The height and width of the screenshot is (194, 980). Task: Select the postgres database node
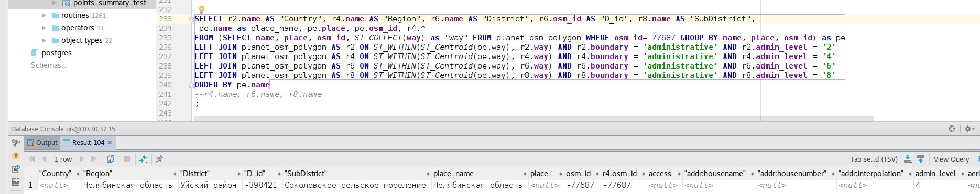[57, 53]
